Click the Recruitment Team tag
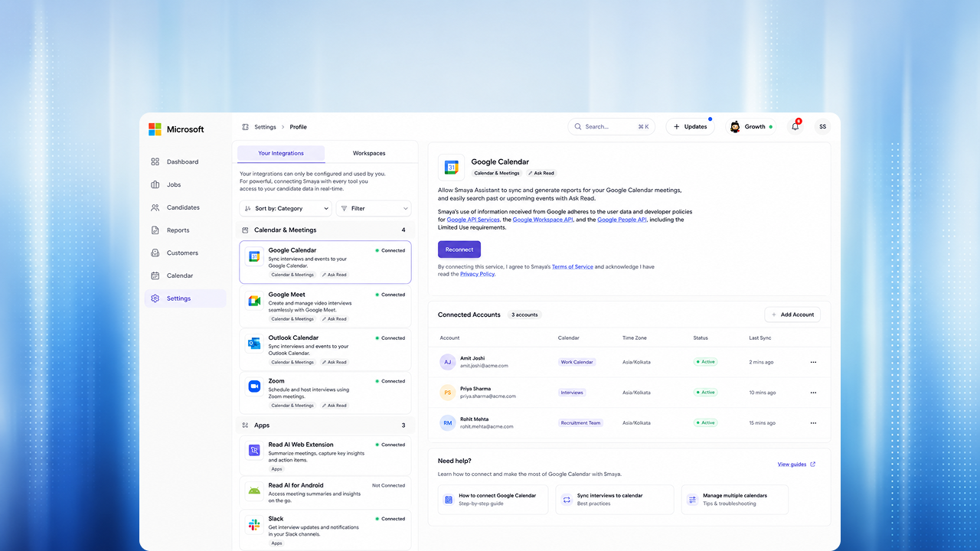The height and width of the screenshot is (551, 980). point(580,422)
